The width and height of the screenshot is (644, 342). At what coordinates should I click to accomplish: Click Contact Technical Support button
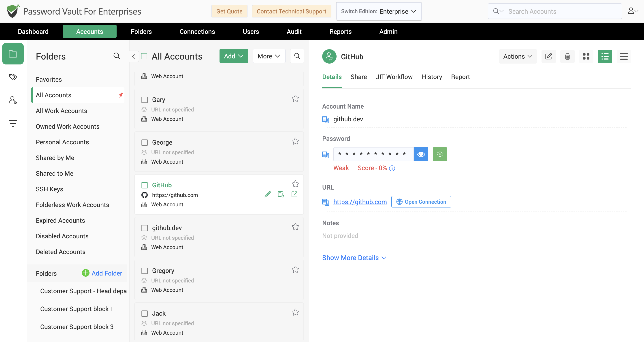pyautogui.click(x=291, y=11)
